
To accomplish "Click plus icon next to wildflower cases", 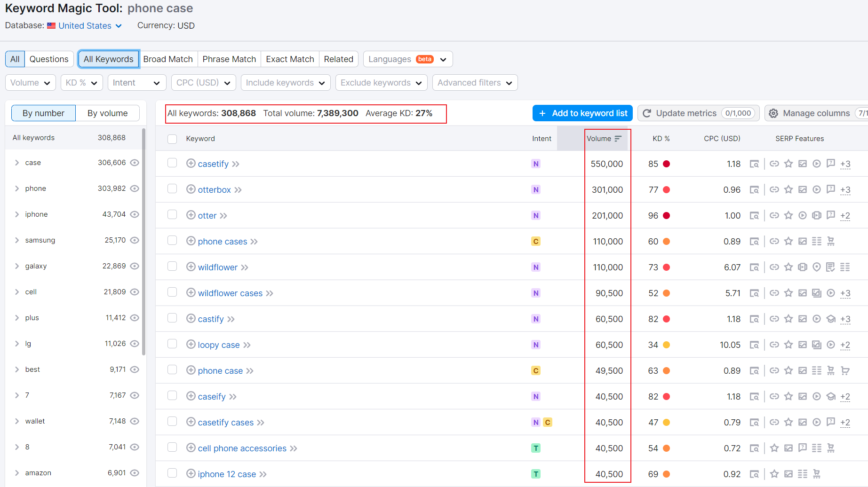I will click(x=191, y=292).
